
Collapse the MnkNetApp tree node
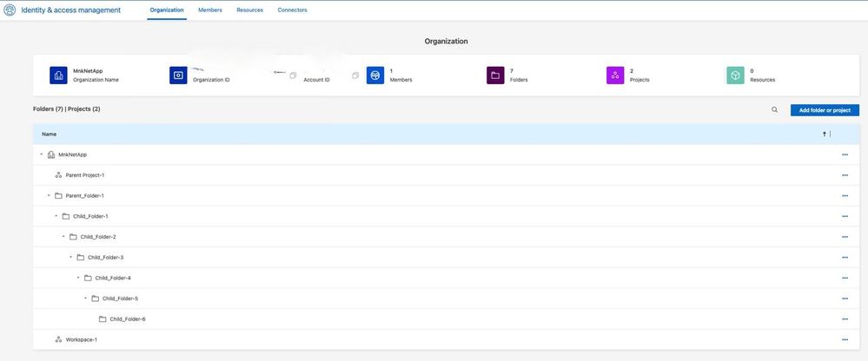click(42, 154)
